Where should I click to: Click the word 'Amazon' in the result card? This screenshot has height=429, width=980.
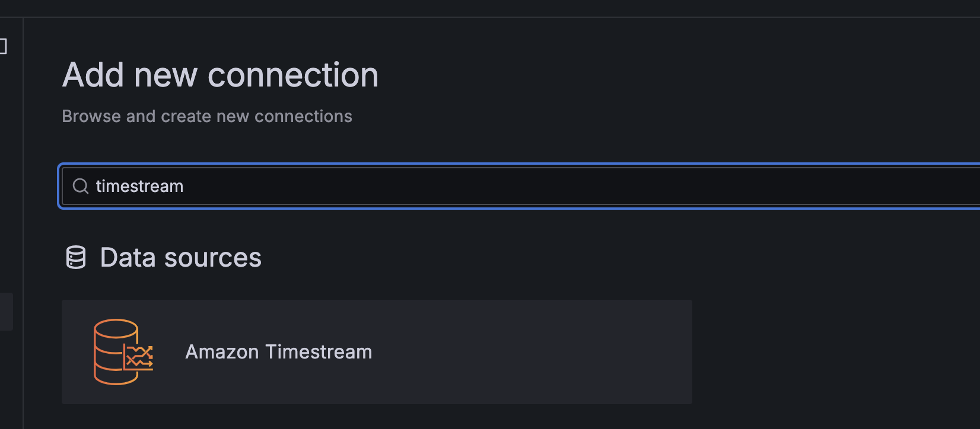click(x=222, y=352)
